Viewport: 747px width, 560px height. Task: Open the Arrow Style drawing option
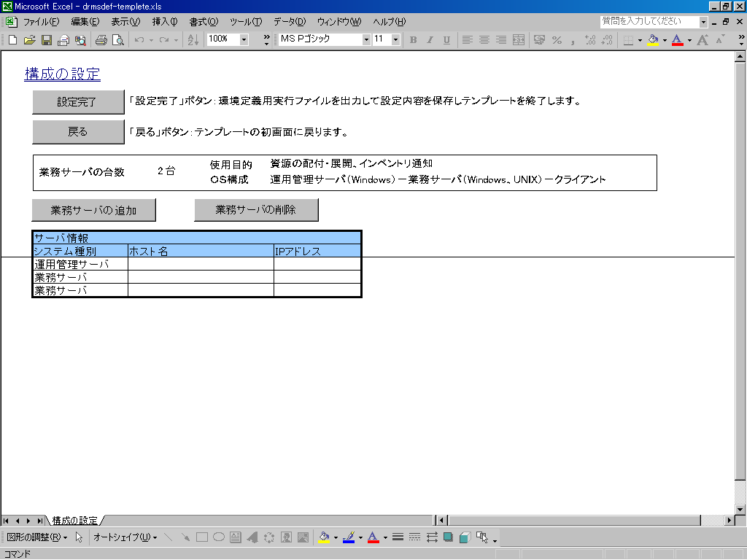pos(432,537)
